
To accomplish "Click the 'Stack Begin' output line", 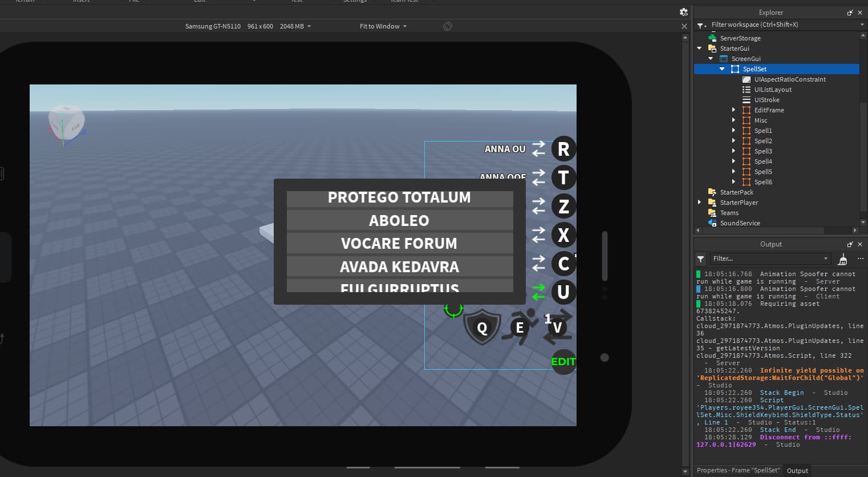I will coord(782,393).
